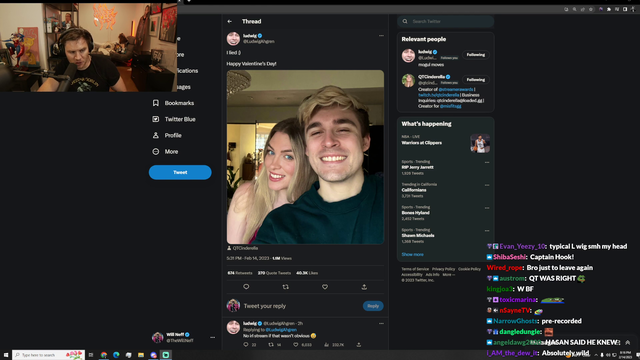Click the Bookmarks ribbon icon

pyautogui.click(x=156, y=103)
